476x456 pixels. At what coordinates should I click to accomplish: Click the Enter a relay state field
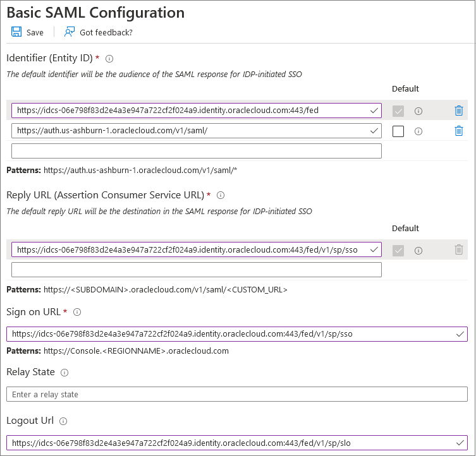tap(237, 394)
